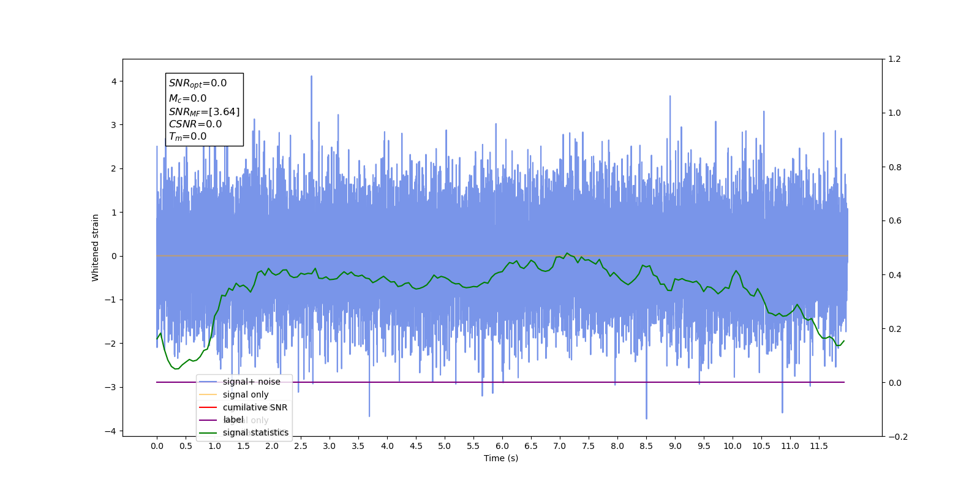Click the red line swatch for cumilative SNR
This screenshot has height=490, width=980.
pyautogui.click(x=208, y=407)
